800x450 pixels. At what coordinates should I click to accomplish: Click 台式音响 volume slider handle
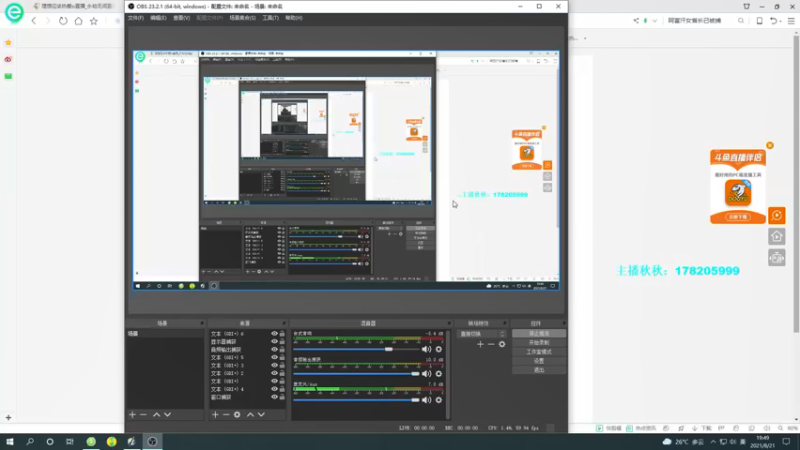pyautogui.click(x=389, y=349)
